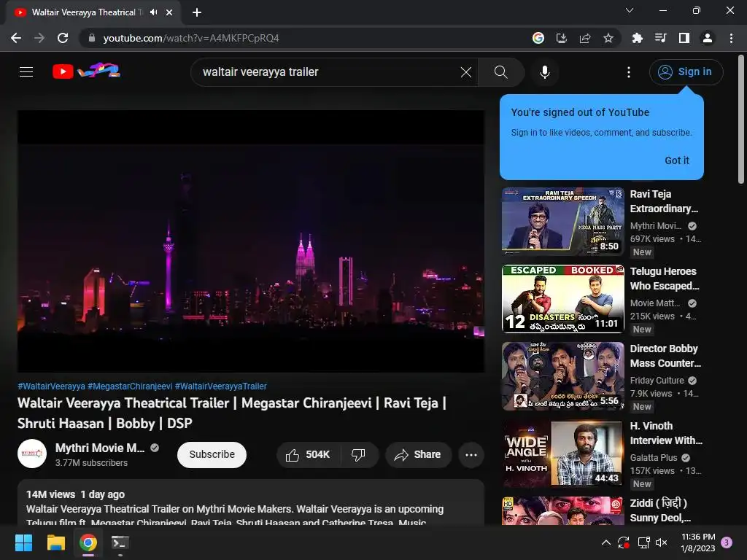Install app icon in address bar

click(561, 38)
